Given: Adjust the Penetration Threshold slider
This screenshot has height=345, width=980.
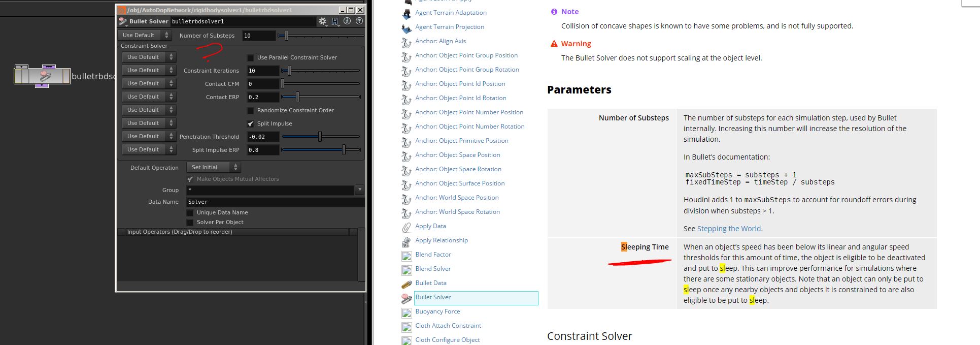Looking at the screenshot, I should pos(321,136).
